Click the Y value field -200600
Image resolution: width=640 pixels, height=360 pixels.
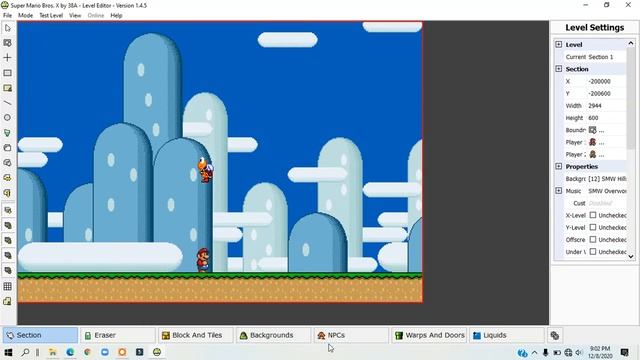pos(606,93)
